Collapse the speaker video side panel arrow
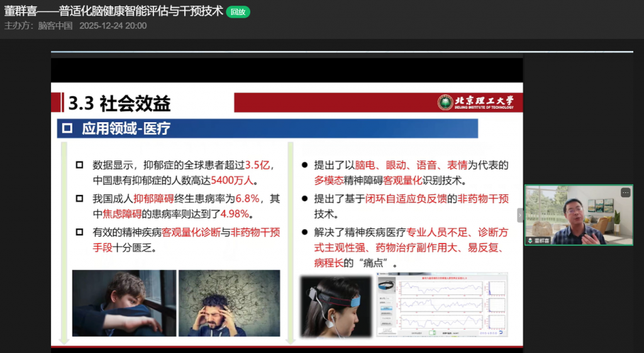The width and height of the screenshot is (644, 353). 520,215
